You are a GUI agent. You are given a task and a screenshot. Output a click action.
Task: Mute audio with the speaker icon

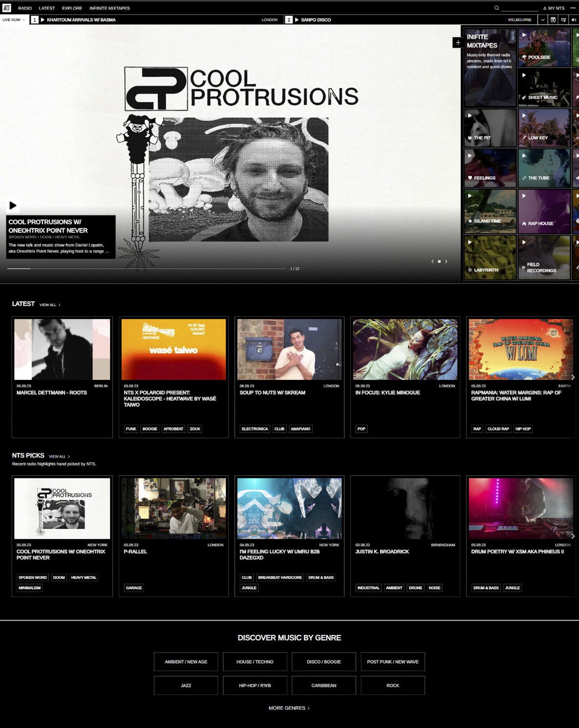(574, 20)
